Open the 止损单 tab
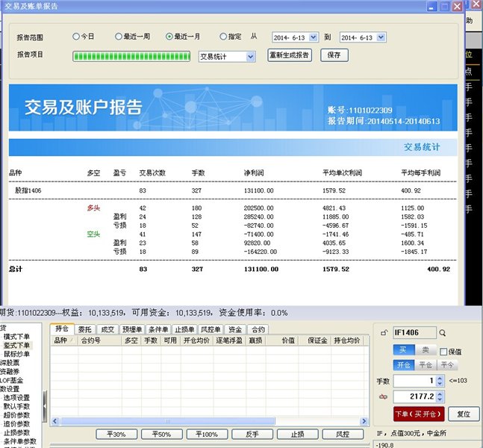This screenshot has width=483, height=448. click(184, 329)
